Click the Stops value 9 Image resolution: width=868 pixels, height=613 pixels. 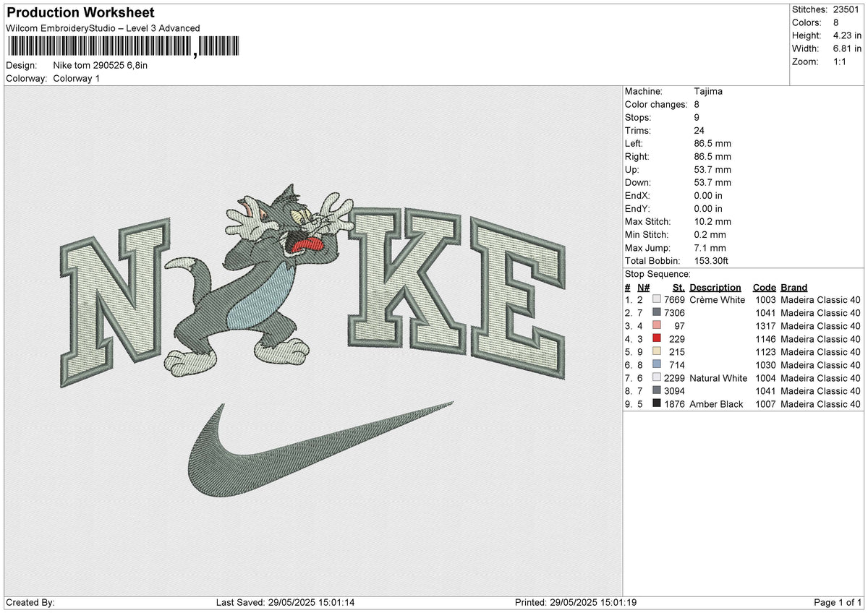697,117
